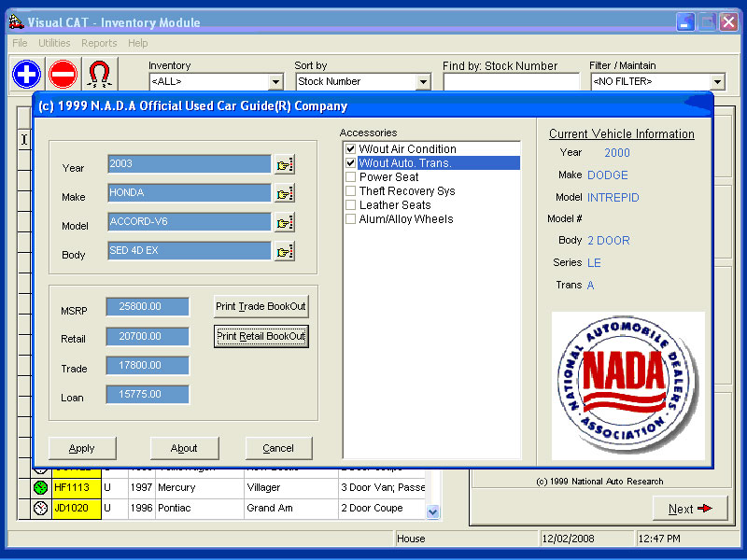Image resolution: width=747 pixels, height=560 pixels.
Task: Click the inventory list scroll down arrow
Action: 432,511
